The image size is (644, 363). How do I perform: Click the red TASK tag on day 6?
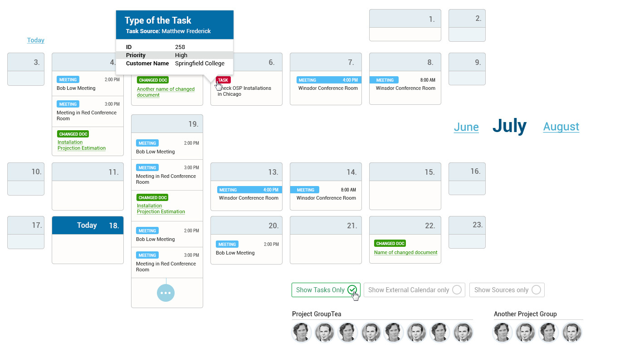coord(224,80)
